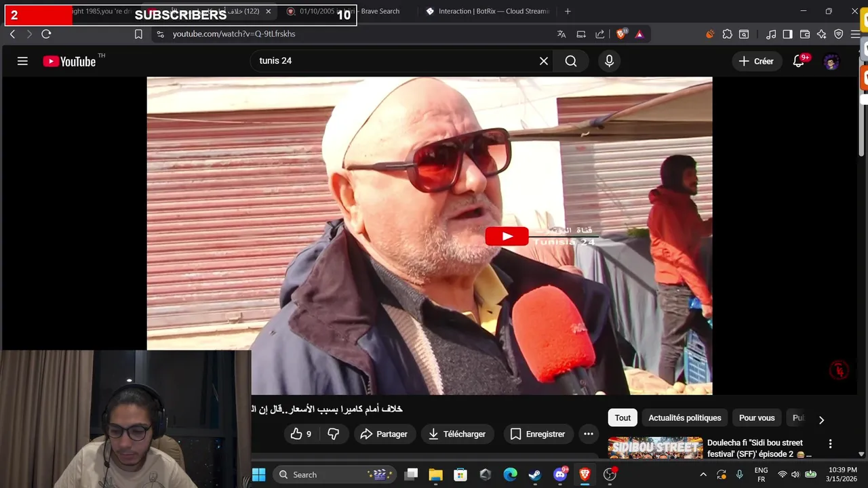This screenshot has height=488, width=868.
Task: Clear the 'tunis 24' search text
Action: pos(543,61)
